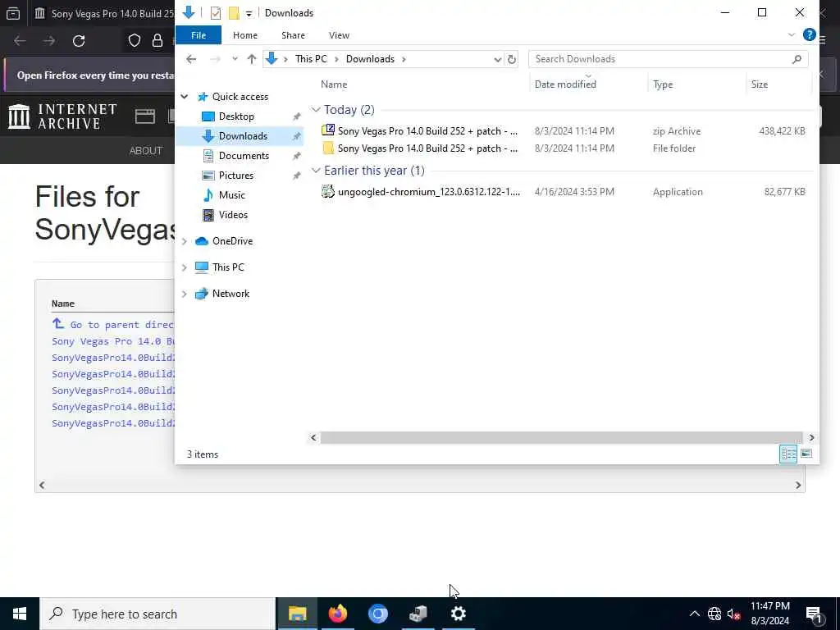Open Sony Vegas Pro 14.0 file link in browser

pos(113,341)
